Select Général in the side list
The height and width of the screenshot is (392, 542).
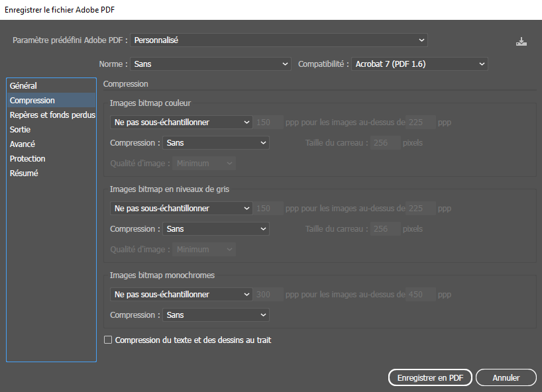(x=24, y=86)
